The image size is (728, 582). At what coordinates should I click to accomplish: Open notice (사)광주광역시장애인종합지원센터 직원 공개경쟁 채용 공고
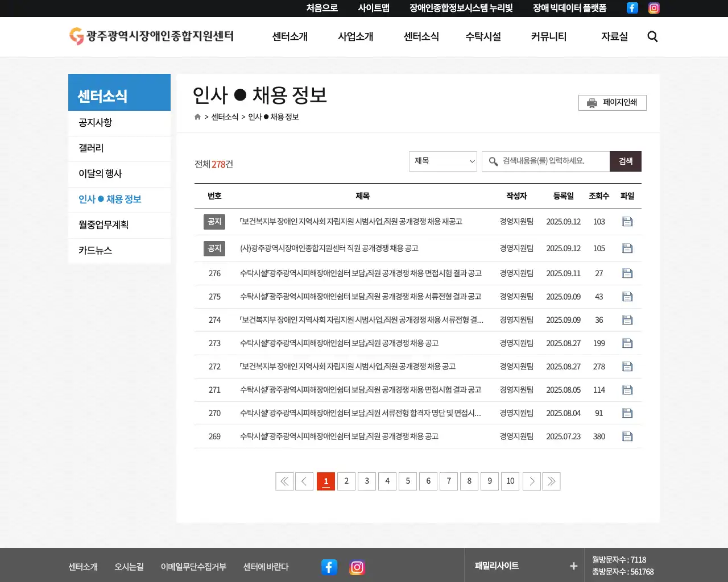[x=329, y=248]
